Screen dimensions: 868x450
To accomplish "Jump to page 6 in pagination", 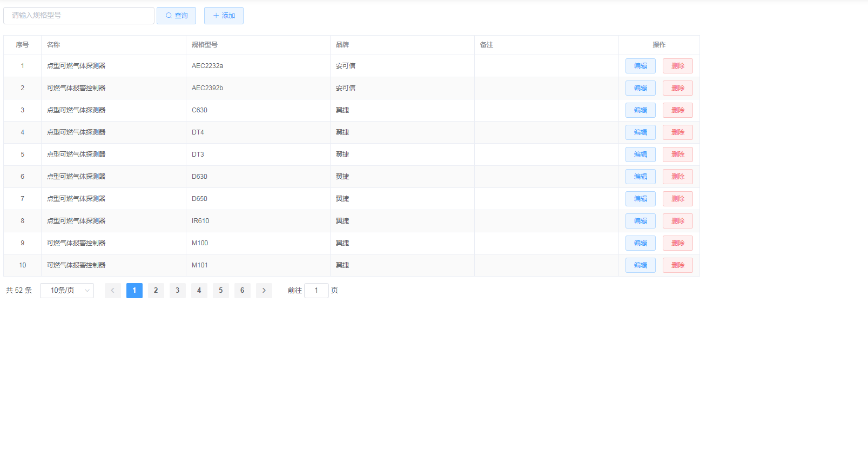I will click(x=242, y=291).
